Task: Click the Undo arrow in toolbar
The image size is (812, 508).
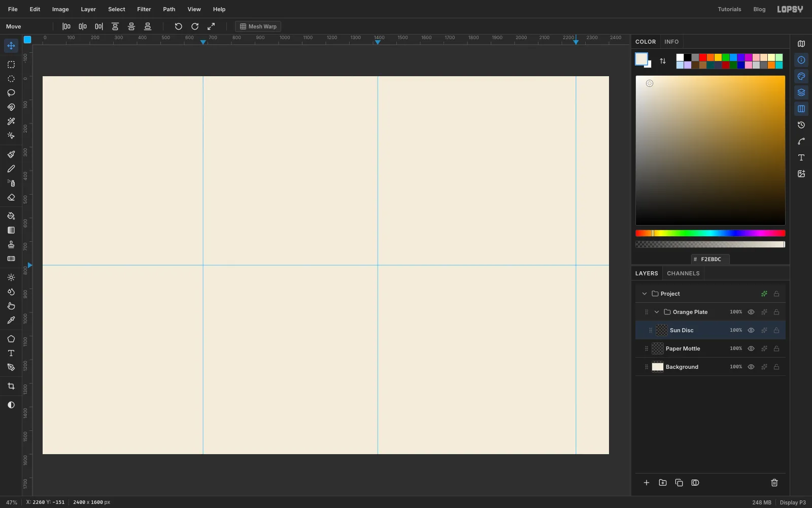Action: [x=179, y=26]
